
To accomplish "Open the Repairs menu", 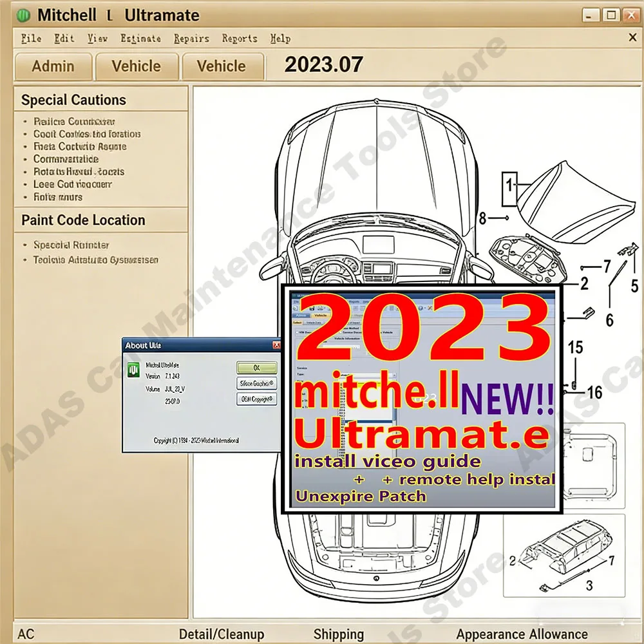I will (191, 39).
